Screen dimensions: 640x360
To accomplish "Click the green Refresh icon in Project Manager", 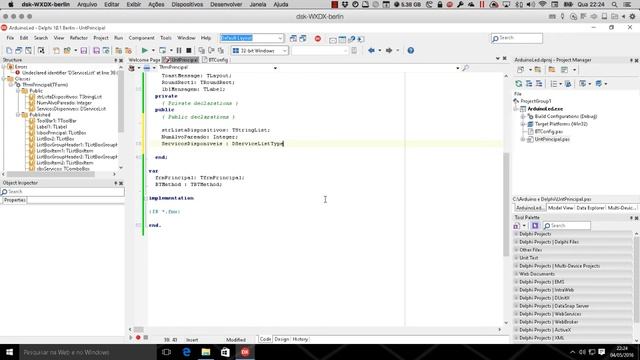I will (519, 84).
